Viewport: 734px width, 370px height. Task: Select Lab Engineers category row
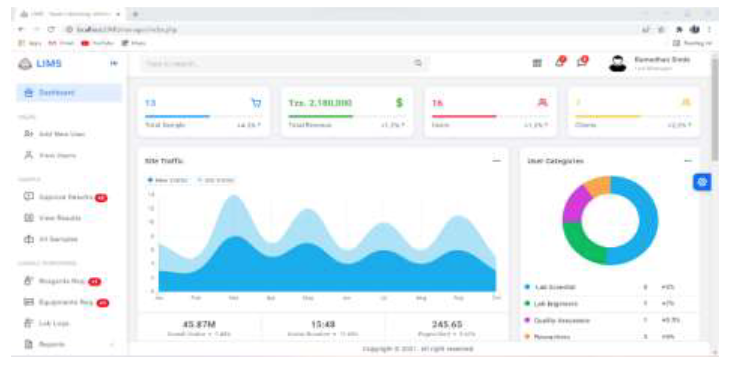point(609,303)
